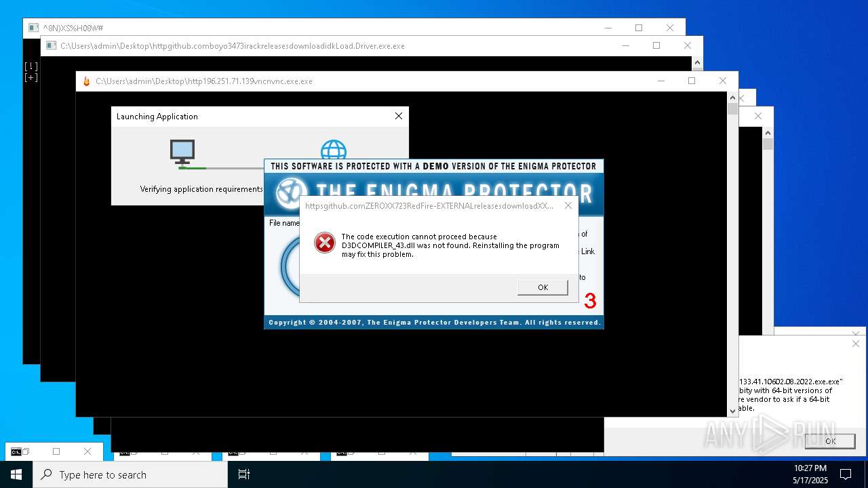The width and height of the screenshot is (868, 488).
Task: Click the 'D3DCOMPILER_43.dll was not found' message
Action: point(450,245)
